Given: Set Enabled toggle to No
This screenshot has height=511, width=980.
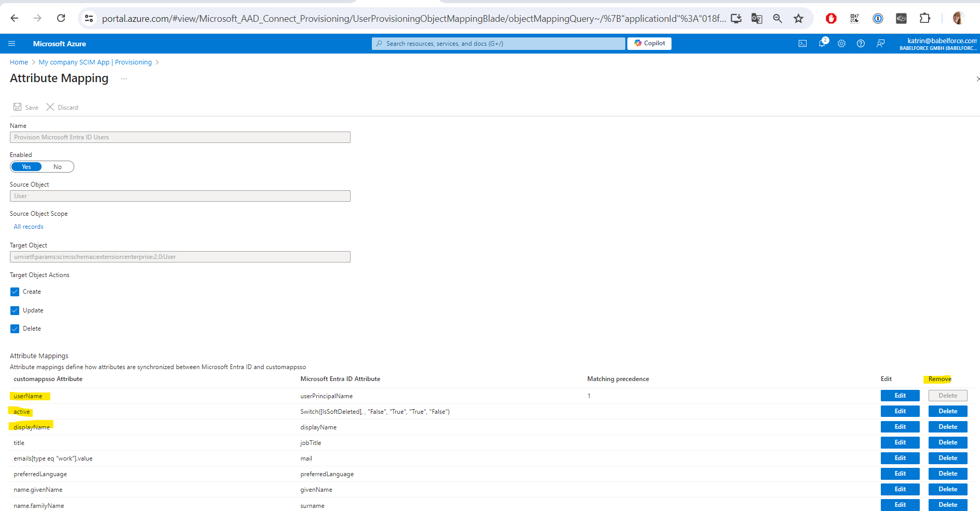Looking at the screenshot, I should pos(58,167).
